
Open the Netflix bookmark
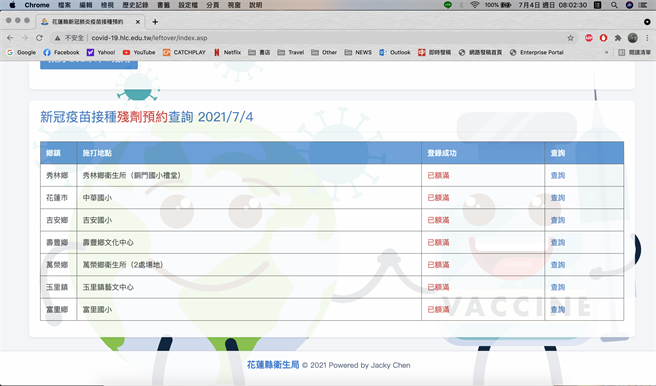coord(227,52)
